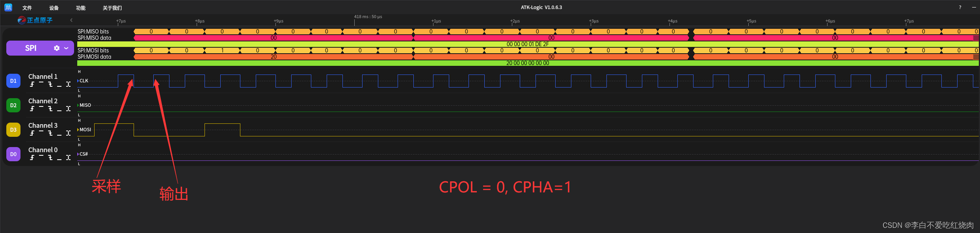980x233 pixels.
Task: Click the +6µs ruler tick
Action: [830, 21]
